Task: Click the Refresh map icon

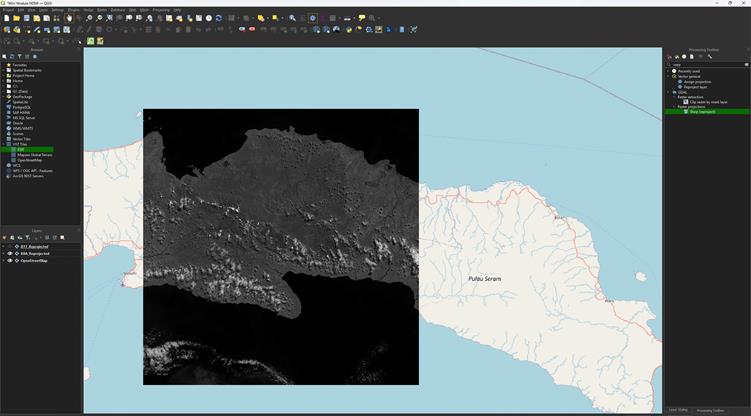Action: [219, 18]
